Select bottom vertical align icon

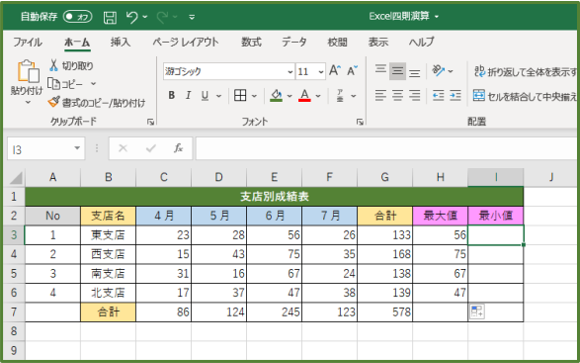point(414,73)
